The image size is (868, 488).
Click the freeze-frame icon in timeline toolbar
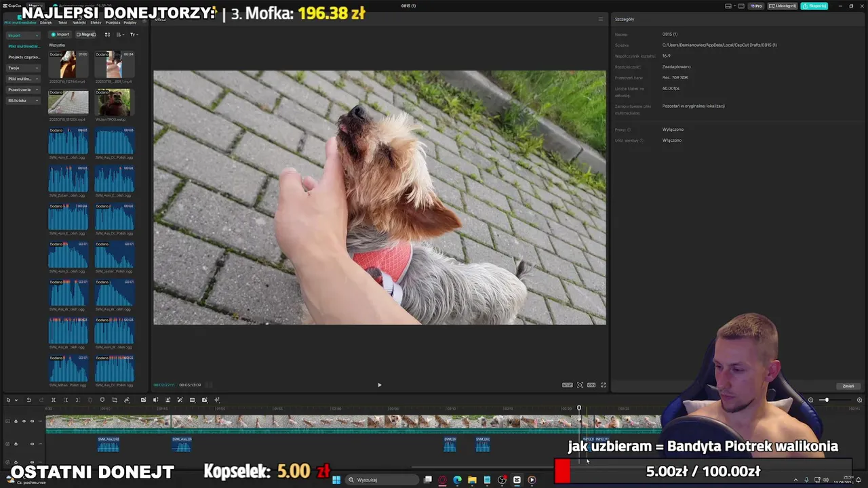pyautogui.click(x=143, y=400)
